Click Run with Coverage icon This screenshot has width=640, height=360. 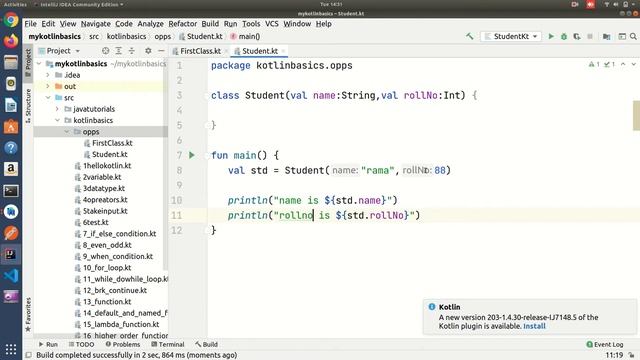tap(577, 36)
